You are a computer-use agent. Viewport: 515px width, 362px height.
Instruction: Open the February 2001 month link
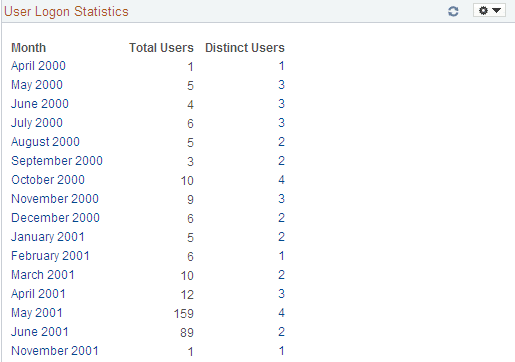[50, 256]
